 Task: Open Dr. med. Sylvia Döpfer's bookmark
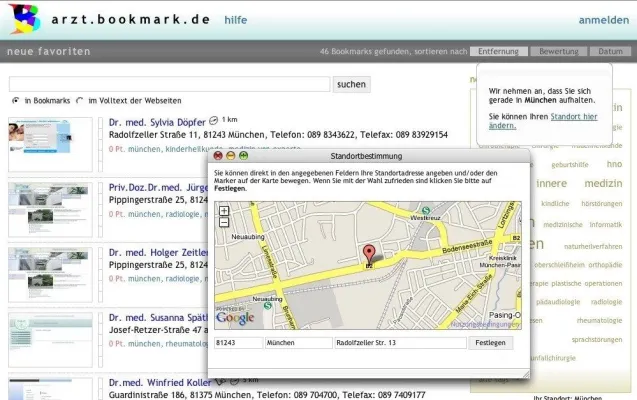pyautogui.click(x=157, y=122)
